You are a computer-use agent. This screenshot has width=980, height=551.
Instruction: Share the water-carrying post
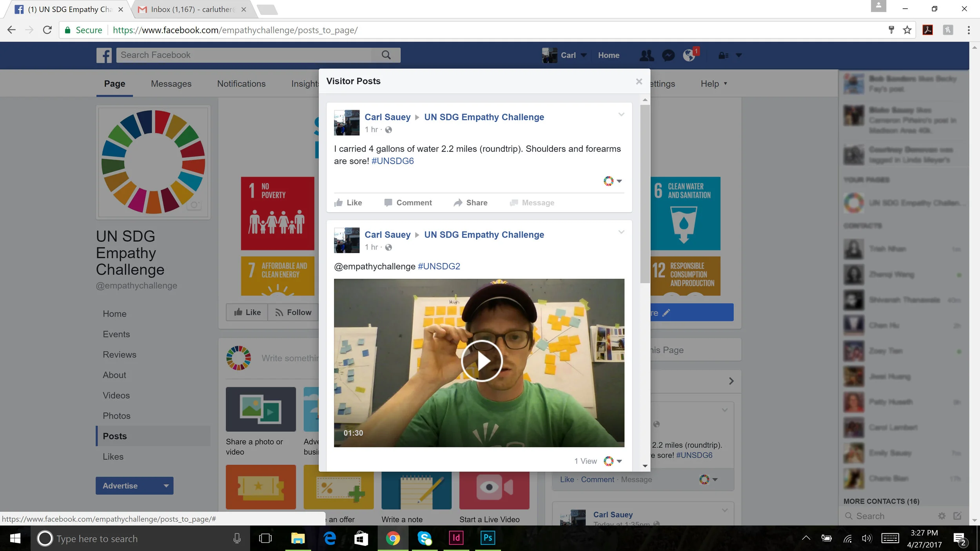click(x=470, y=203)
